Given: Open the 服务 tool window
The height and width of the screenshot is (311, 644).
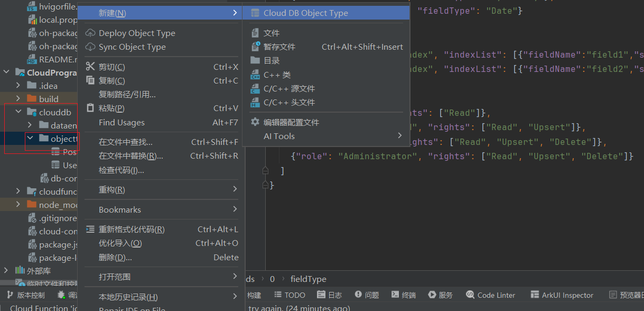Looking at the screenshot, I should tap(441, 295).
